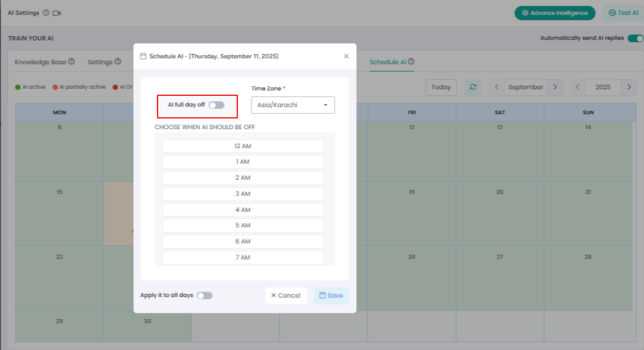644x350 pixels.
Task: Click the September month label
Action: click(526, 87)
